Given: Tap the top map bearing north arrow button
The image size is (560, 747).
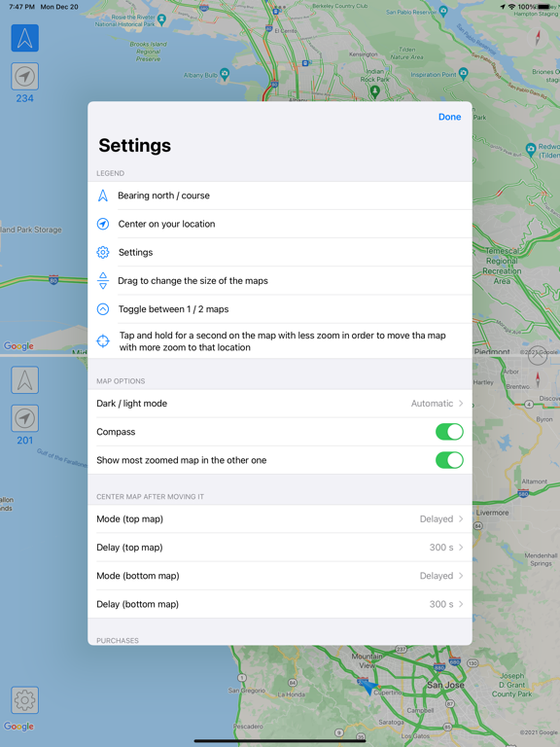Looking at the screenshot, I should pos(24,38).
